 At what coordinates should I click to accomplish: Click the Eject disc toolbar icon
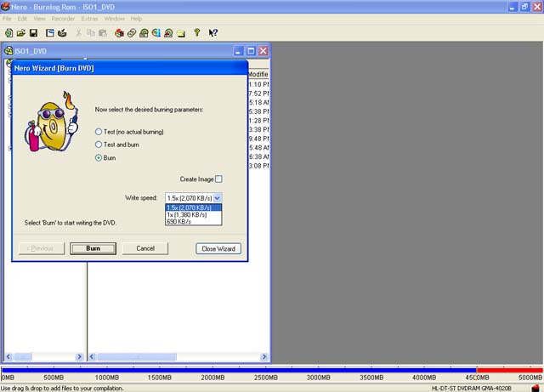[168, 33]
